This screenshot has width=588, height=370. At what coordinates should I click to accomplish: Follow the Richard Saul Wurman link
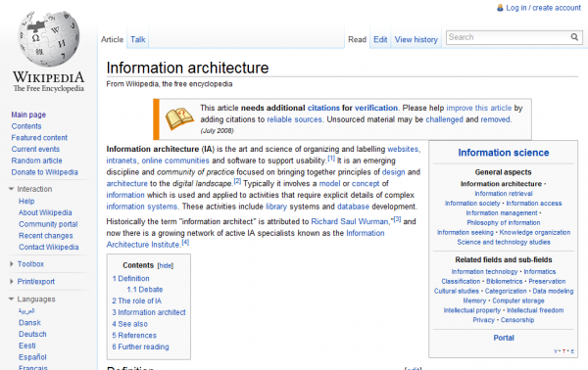350,221
